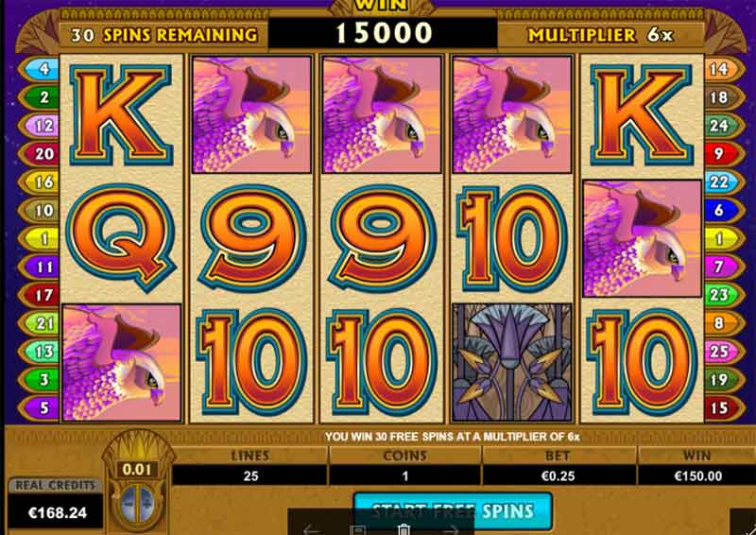Select payline indicator 20 on left

39,154
